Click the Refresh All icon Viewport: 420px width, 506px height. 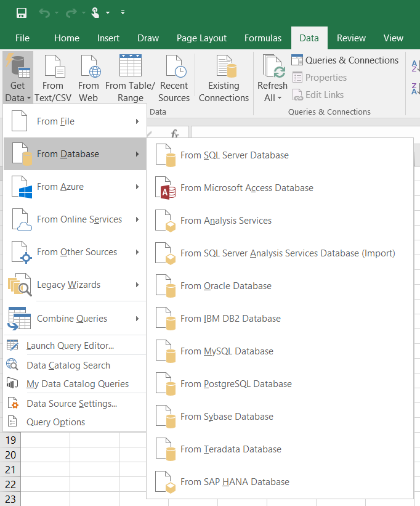tap(273, 66)
